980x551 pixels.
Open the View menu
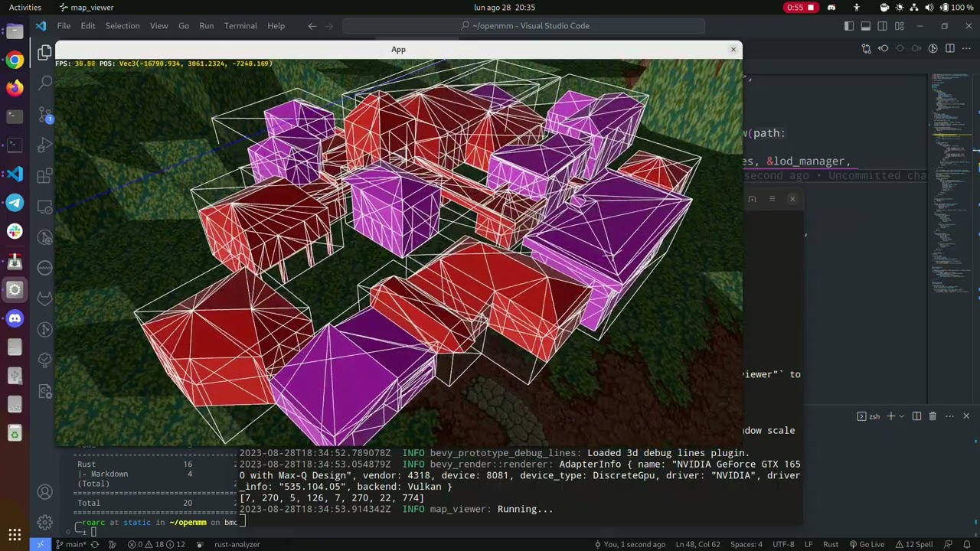click(159, 26)
